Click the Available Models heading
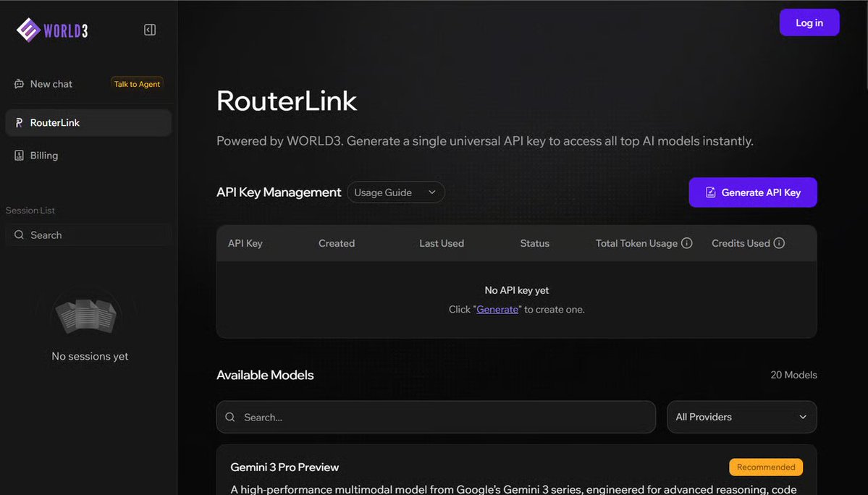The height and width of the screenshot is (495, 868). click(x=265, y=375)
